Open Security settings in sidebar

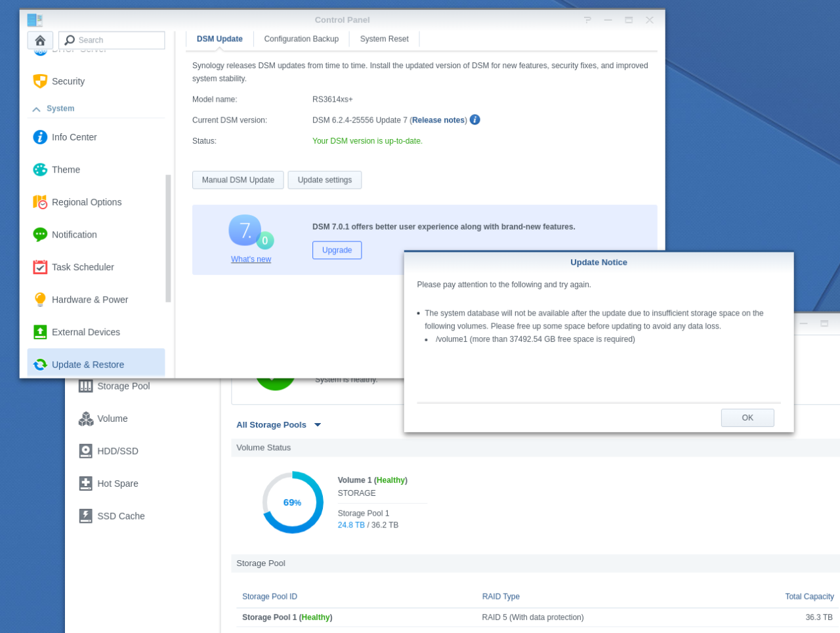point(68,81)
